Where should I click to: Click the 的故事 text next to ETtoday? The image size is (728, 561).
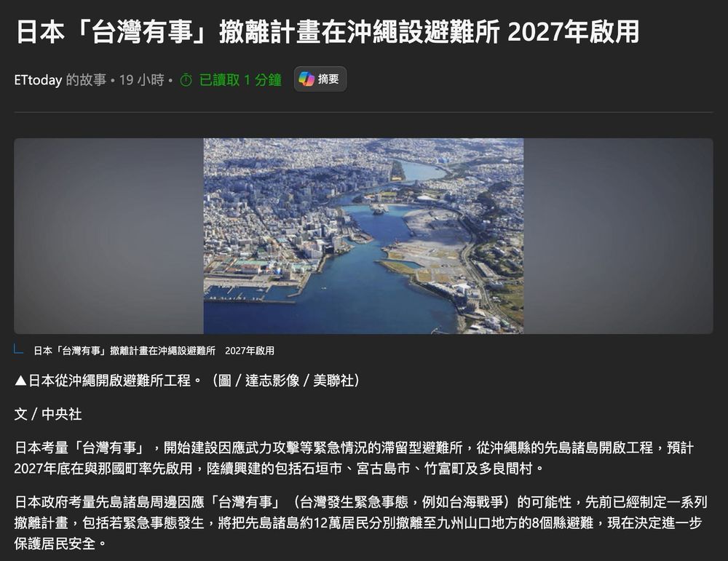coord(86,80)
